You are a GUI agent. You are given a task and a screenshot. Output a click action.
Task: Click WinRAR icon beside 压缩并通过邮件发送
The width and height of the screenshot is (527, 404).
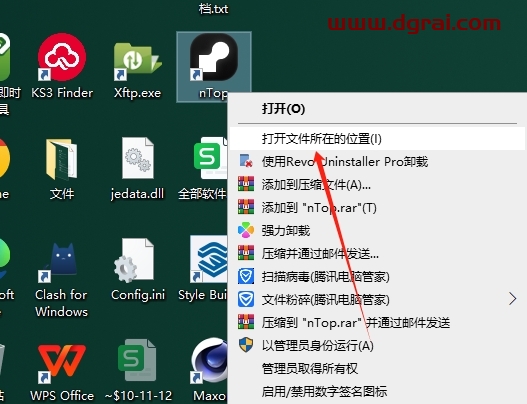point(246,253)
